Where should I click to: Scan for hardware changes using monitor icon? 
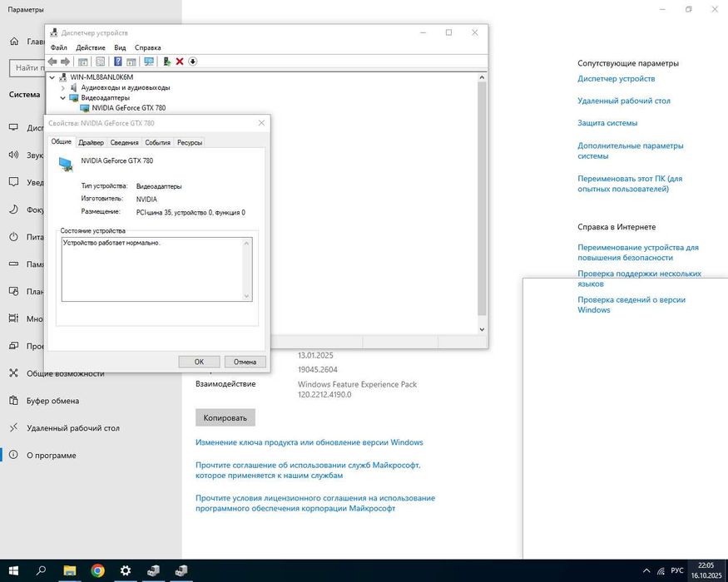149,62
